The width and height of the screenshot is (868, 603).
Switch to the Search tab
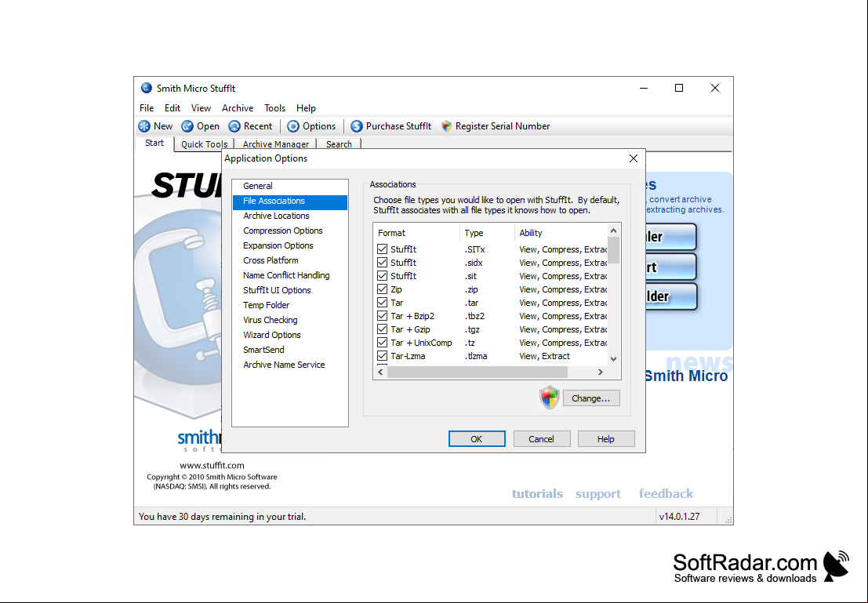pyautogui.click(x=339, y=144)
